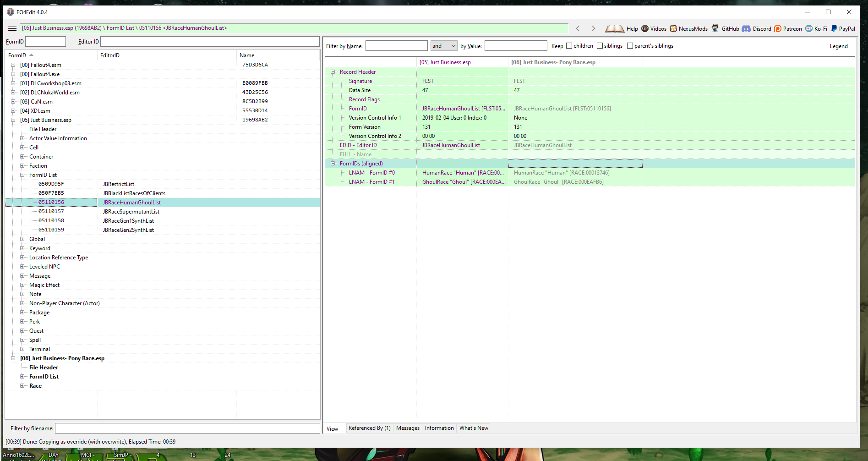Screen dimensions: 868x461
Task: Click the FO4Edit app icon in title bar
Action: [11, 12]
